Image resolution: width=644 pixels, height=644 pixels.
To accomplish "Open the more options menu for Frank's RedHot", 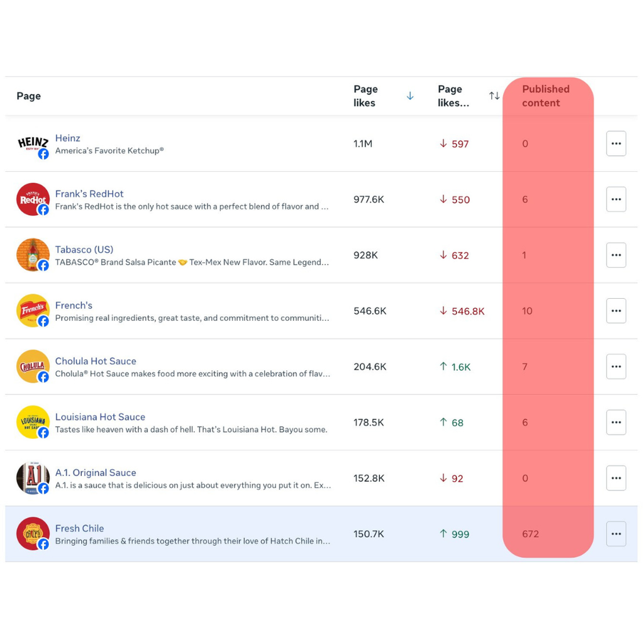I will tap(616, 199).
